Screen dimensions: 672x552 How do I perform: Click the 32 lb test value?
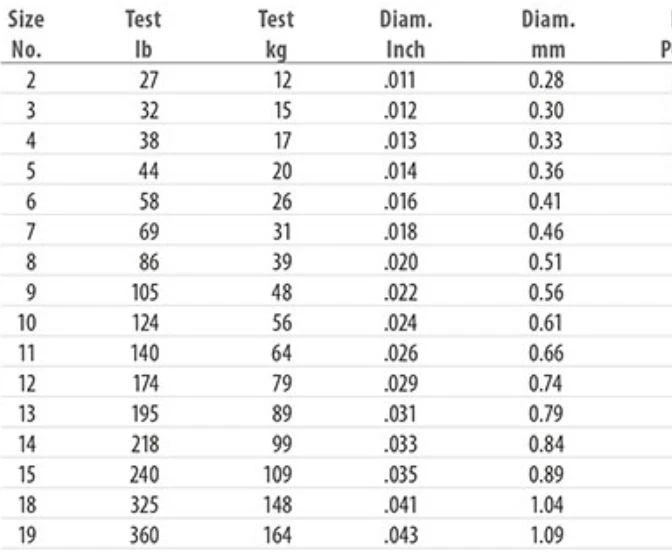pyautogui.click(x=150, y=111)
